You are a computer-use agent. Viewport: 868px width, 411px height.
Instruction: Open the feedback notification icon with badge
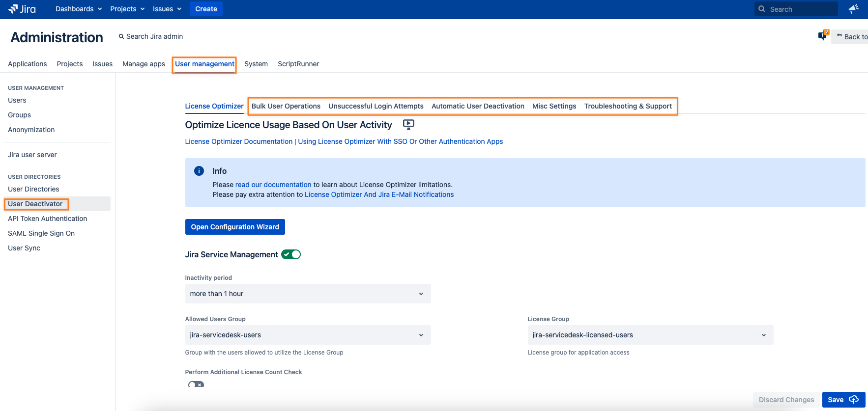822,36
